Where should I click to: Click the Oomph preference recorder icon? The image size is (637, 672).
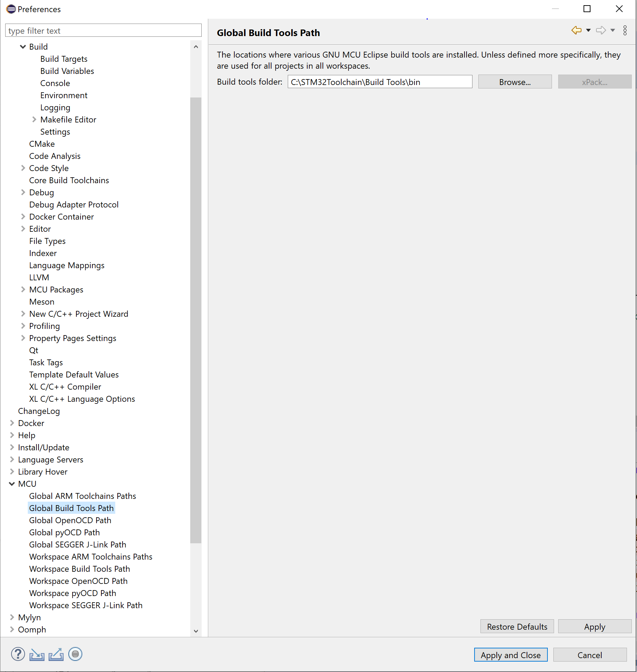click(x=75, y=654)
